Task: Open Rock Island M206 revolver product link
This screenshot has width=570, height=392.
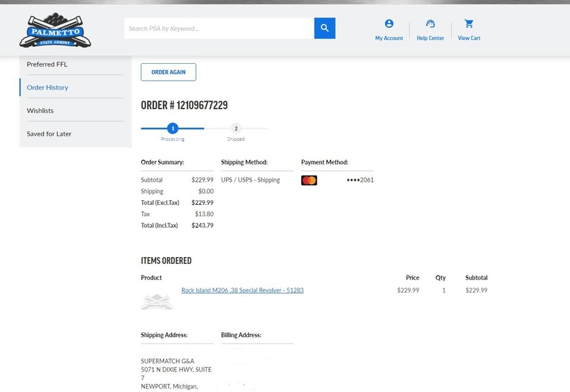Action: coord(242,290)
